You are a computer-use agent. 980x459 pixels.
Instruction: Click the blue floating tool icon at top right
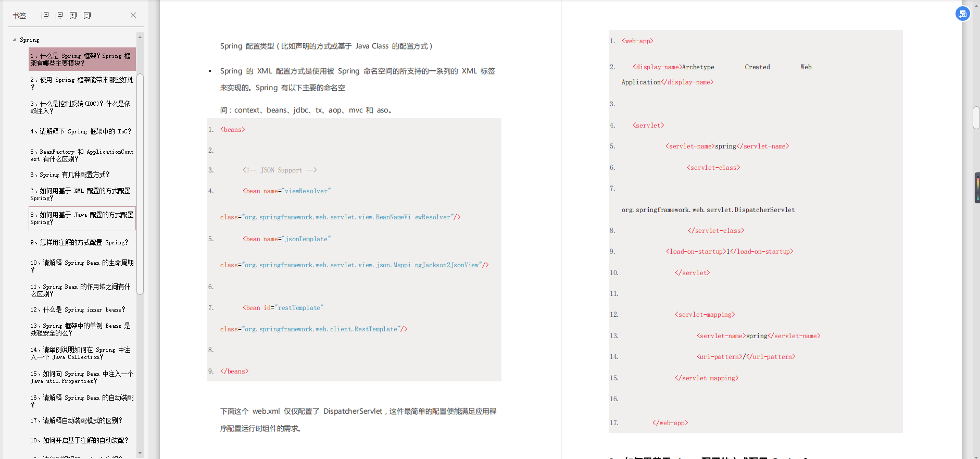pos(962,14)
